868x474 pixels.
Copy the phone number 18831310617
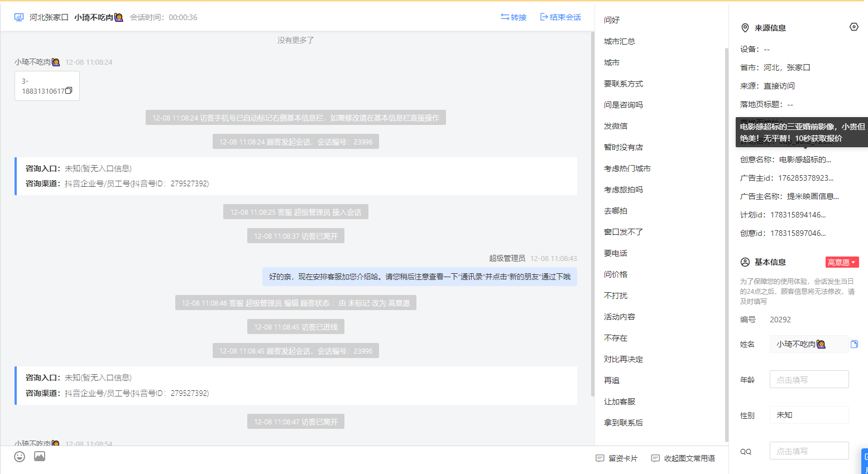coord(69,91)
